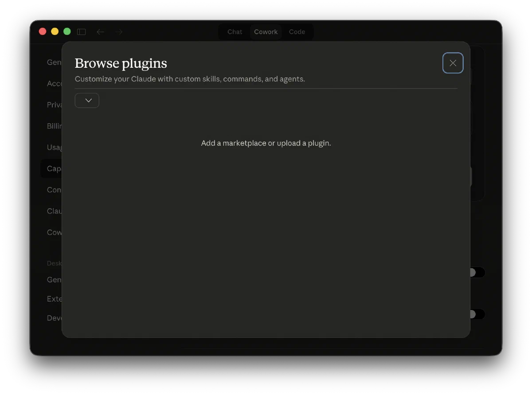Image resolution: width=532 pixels, height=395 pixels.
Task: Click the green fullscreen traffic light
Action: 67,31
